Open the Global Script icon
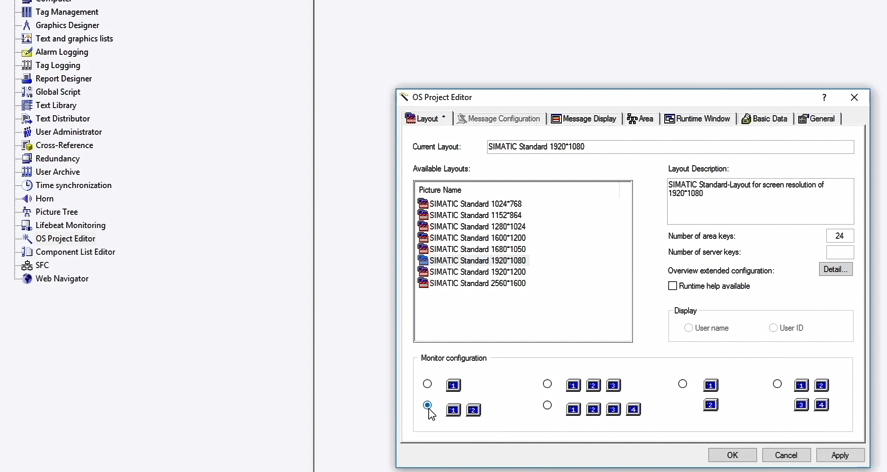Viewport: 887px width, 472px height. [27, 92]
